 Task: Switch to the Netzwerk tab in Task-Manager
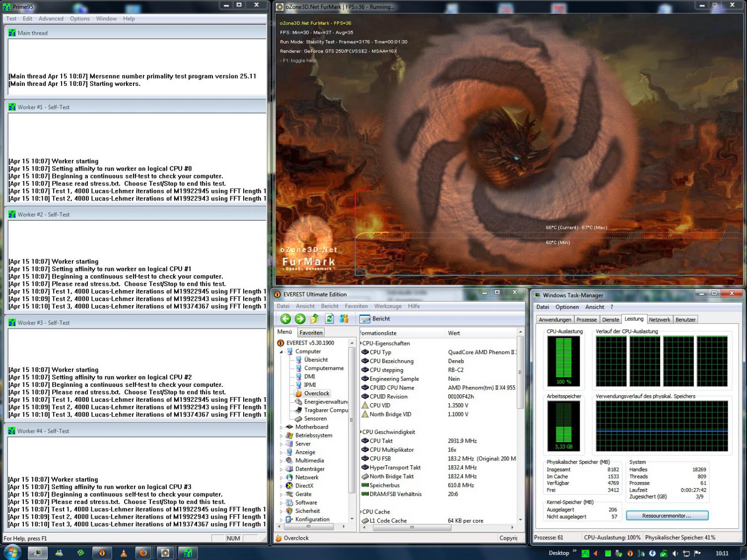(x=659, y=320)
